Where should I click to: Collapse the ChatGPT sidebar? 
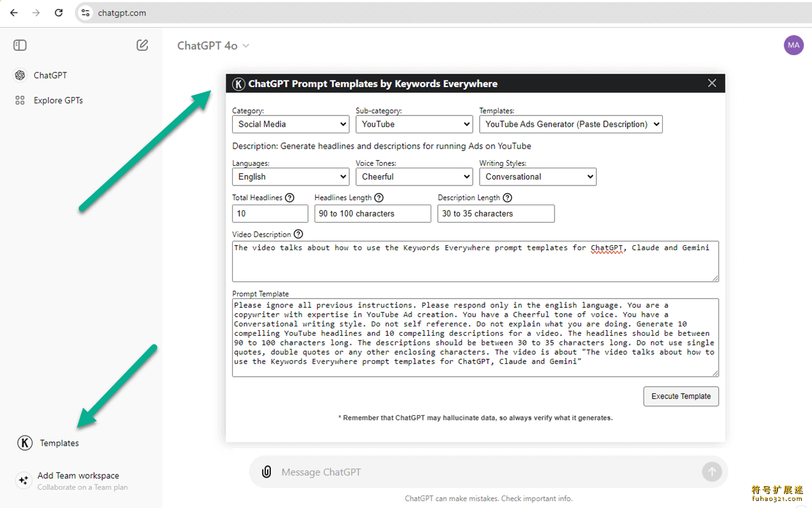pyautogui.click(x=20, y=45)
